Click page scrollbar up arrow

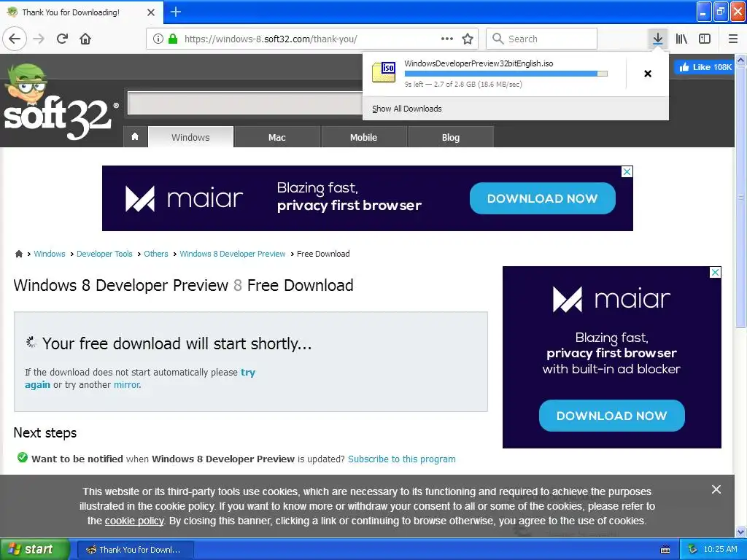pos(741,60)
